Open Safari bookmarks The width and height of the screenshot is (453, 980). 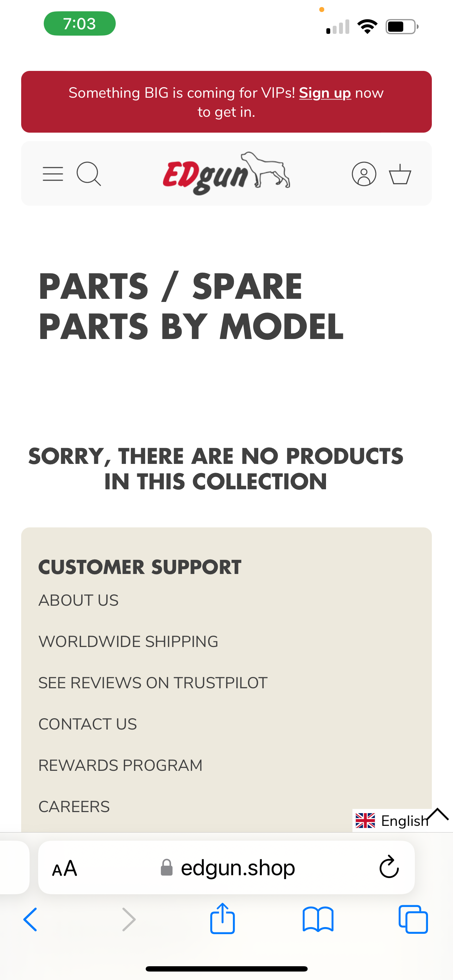pyautogui.click(x=318, y=920)
